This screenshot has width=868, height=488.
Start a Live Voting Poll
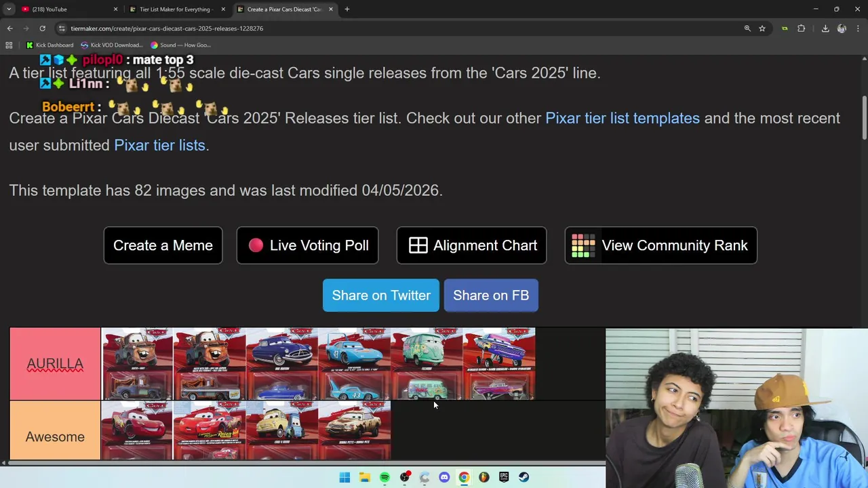click(x=307, y=245)
